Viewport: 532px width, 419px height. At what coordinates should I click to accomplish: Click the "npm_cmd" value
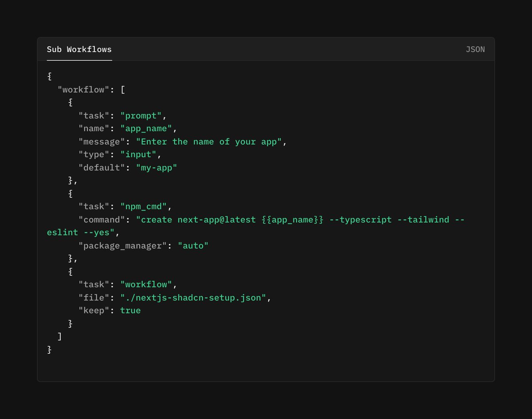point(144,206)
